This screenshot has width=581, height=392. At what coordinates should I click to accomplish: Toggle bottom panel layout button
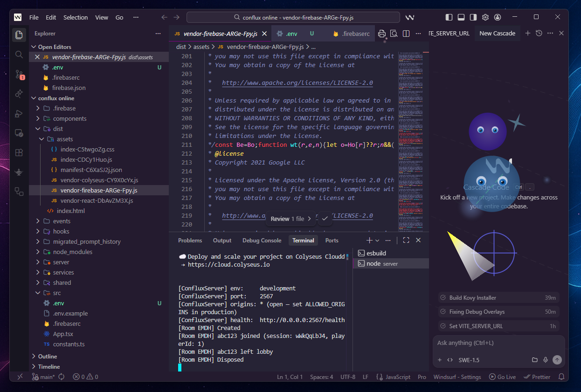tap(461, 17)
